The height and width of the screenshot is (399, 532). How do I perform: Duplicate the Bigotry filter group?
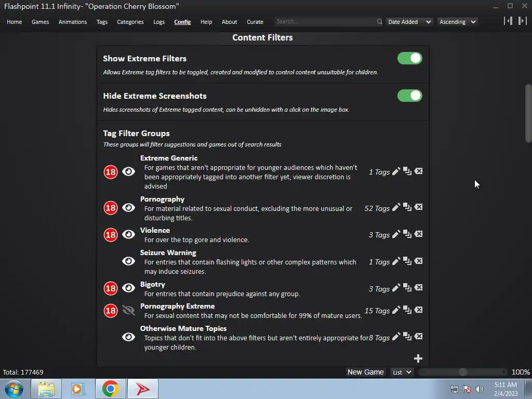click(x=407, y=288)
